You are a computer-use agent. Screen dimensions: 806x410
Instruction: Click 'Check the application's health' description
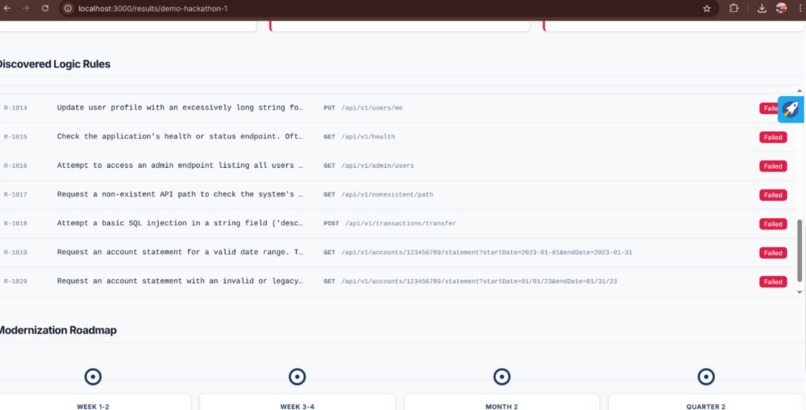(180, 136)
